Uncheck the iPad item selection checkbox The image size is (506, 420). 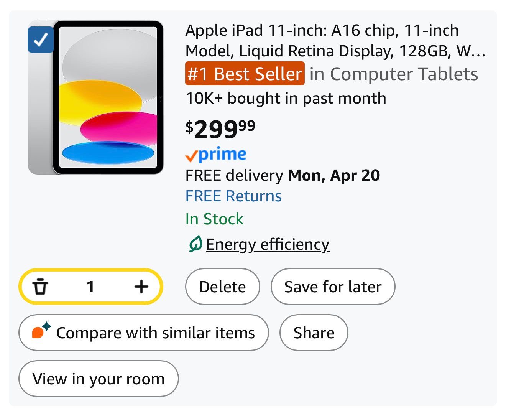(40, 40)
